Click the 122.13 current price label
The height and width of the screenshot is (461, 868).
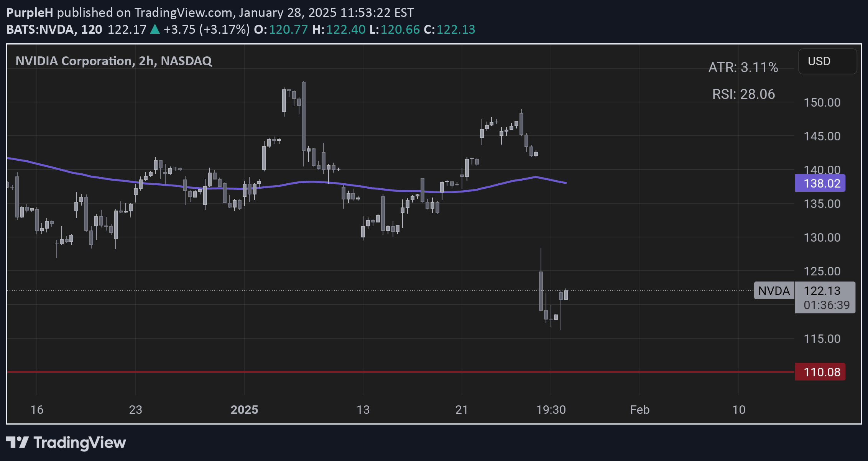click(x=822, y=291)
